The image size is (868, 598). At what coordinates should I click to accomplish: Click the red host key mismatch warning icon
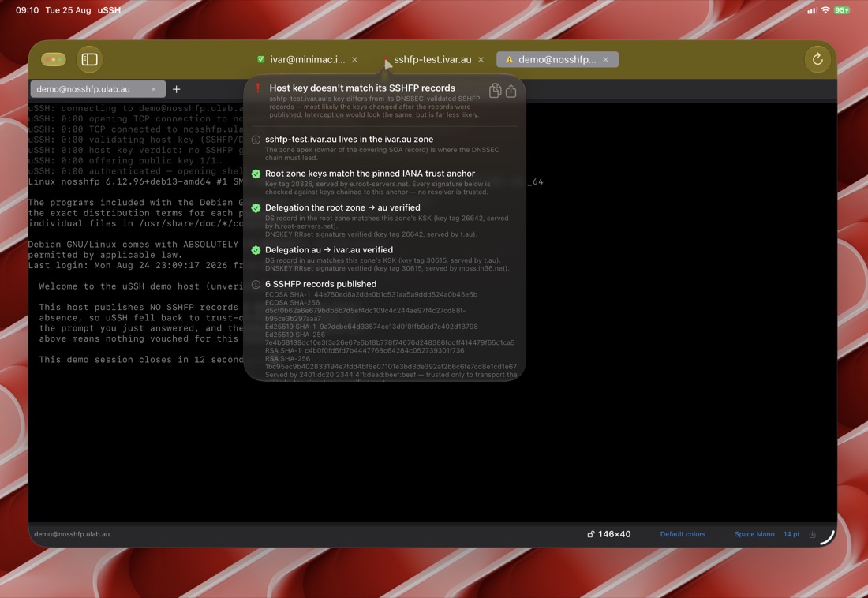pyautogui.click(x=257, y=88)
